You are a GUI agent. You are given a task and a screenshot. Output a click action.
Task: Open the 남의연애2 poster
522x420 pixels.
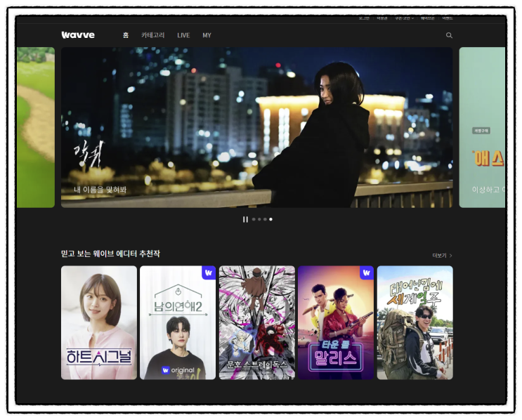click(x=178, y=322)
